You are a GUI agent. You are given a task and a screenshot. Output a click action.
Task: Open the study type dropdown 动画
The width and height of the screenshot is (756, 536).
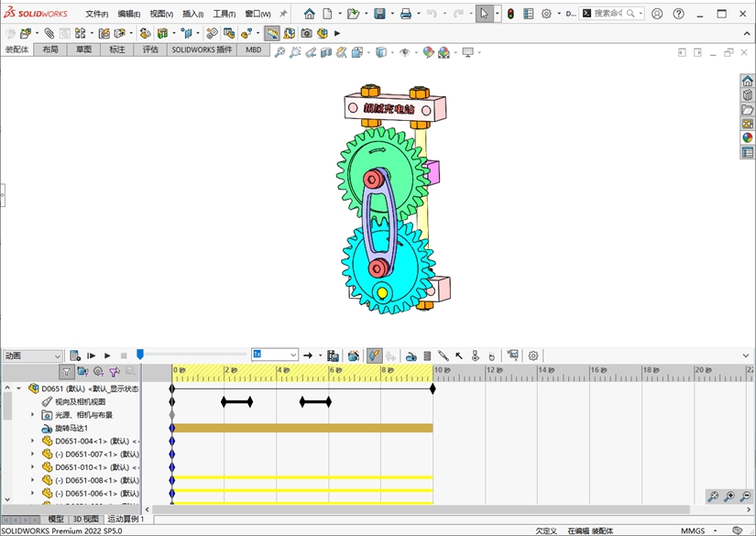pyautogui.click(x=32, y=356)
